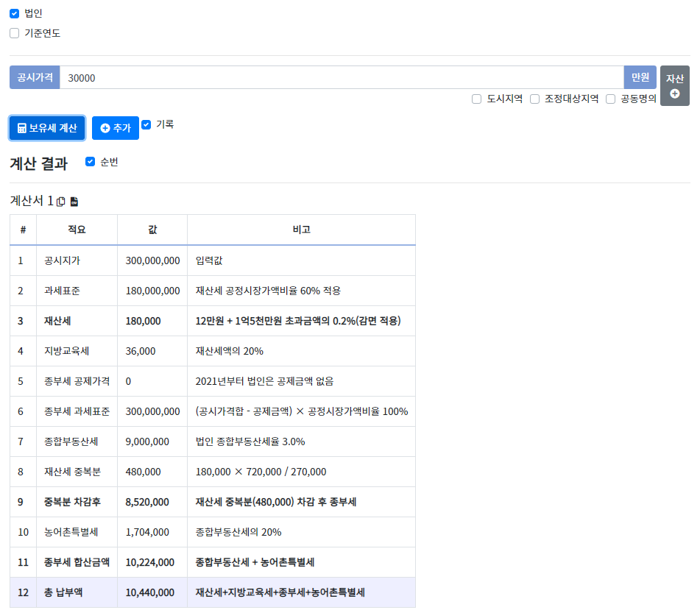Focus the 공시가격 input showing 30000
Image resolution: width=700 pixels, height=610 pixels.
click(342, 78)
